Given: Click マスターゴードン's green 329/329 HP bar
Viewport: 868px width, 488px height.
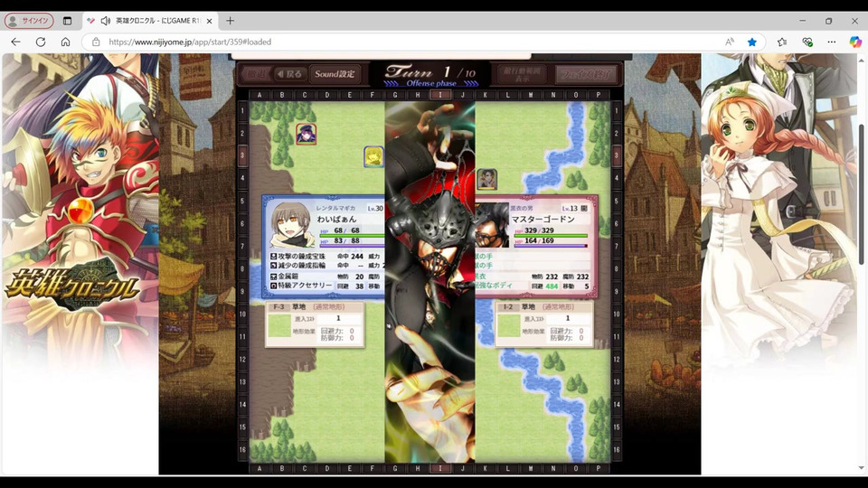Looking at the screenshot, I should [551, 235].
